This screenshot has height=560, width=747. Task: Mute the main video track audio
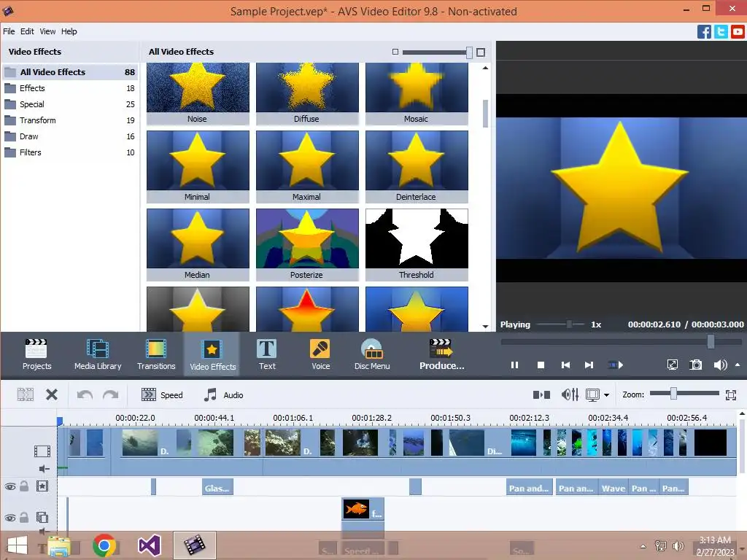pyautogui.click(x=44, y=469)
